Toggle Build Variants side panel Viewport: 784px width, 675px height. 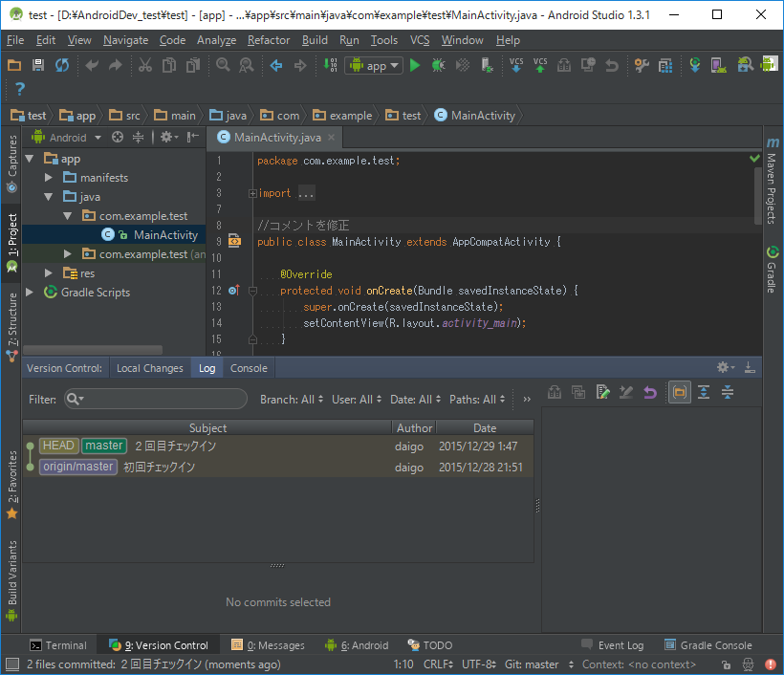click(12, 580)
